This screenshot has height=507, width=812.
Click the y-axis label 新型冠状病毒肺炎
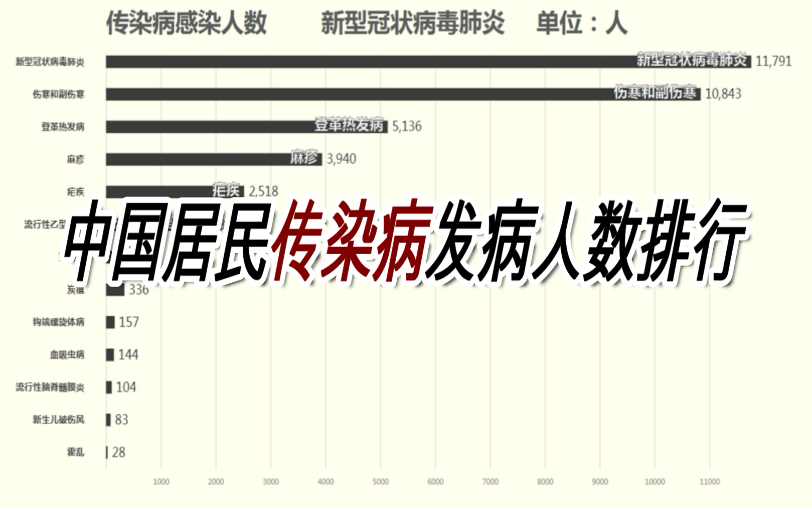50,62
